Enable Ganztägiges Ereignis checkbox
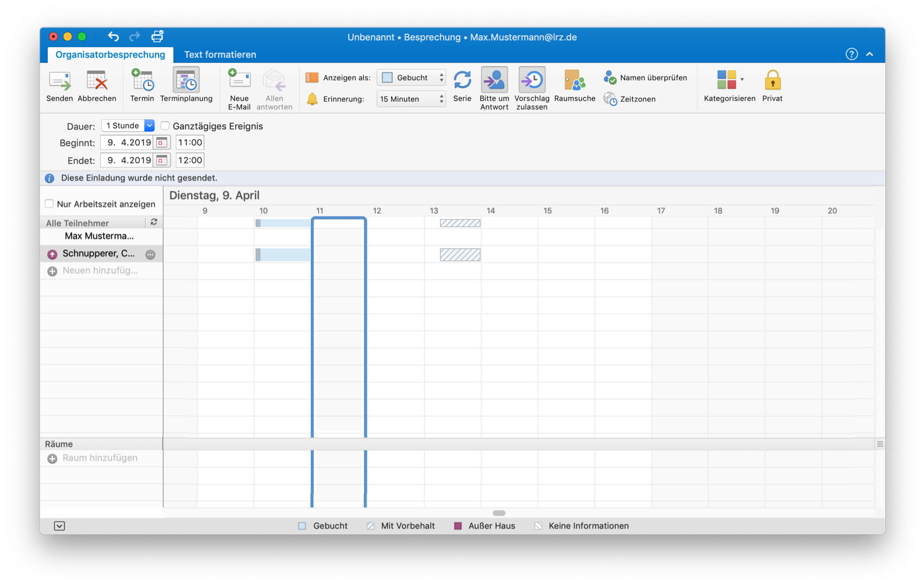This screenshot has height=587, width=924. (165, 126)
